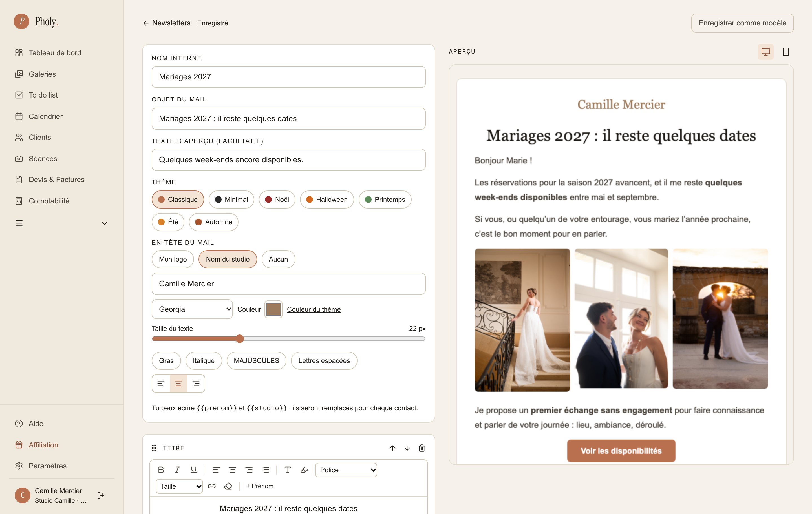Align right in the Titre editor toolbar
The width and height of the screenshot is (812, 514).
pos(249,470)
